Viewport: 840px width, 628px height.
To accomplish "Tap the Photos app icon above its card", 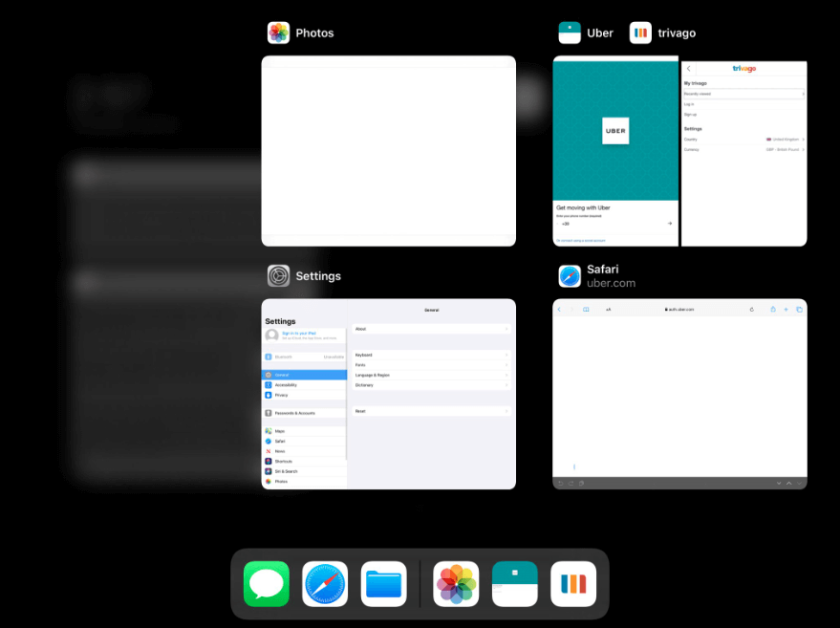I will coord(279,32).
